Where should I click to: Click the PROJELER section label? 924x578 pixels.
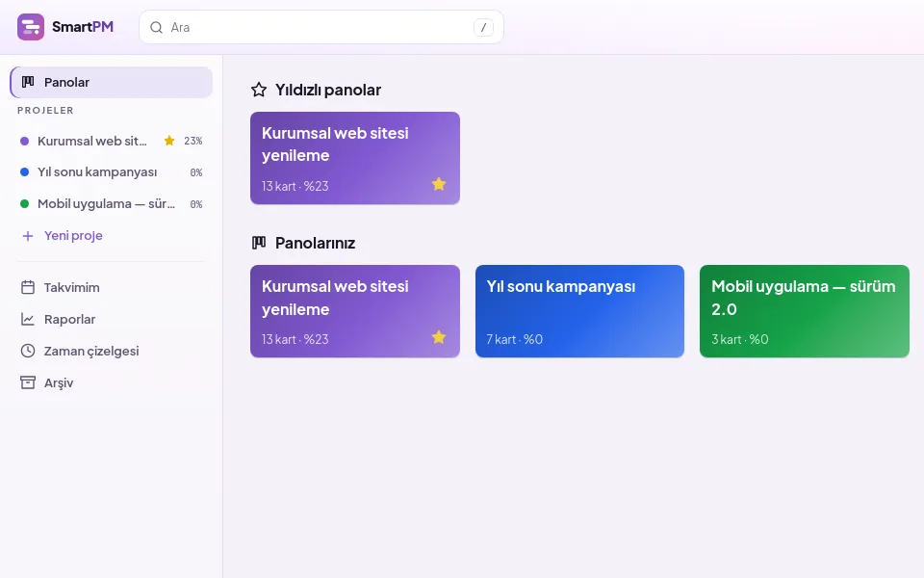click(45, 110)
